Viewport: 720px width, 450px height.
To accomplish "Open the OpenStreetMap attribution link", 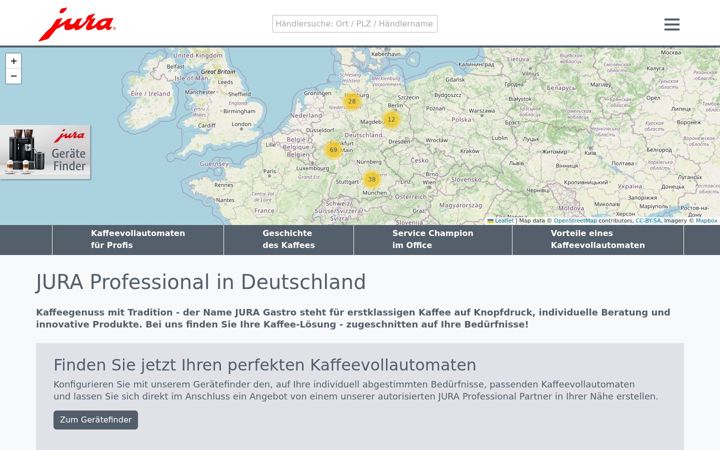I will tap(575, 221).
